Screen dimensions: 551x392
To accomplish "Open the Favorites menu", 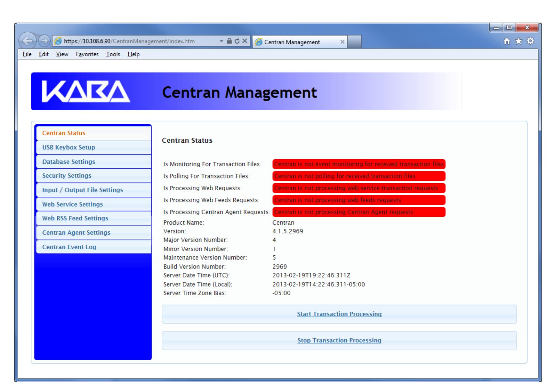I will click(x=87, y=54).
